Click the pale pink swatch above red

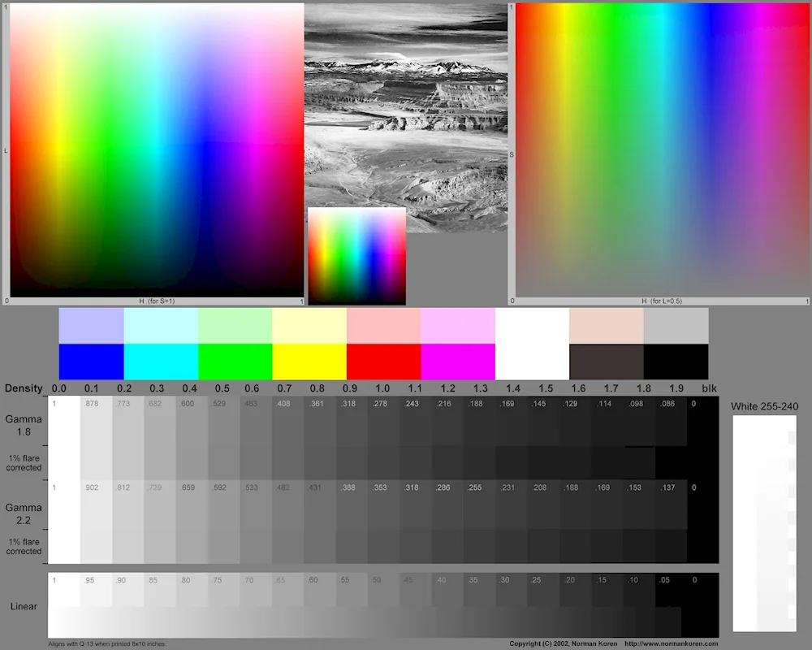point(383,325)
